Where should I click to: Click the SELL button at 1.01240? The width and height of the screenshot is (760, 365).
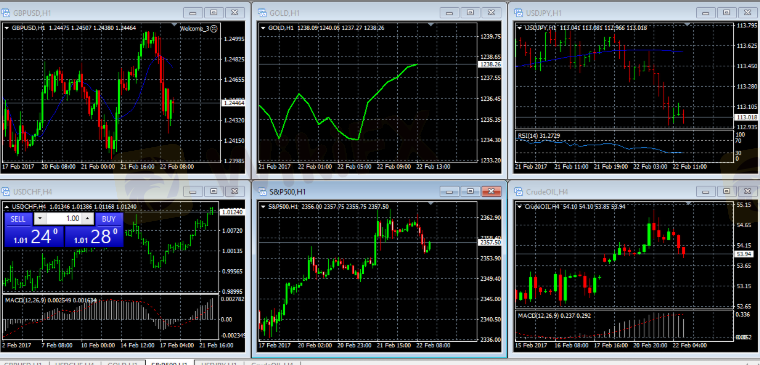pyautogui.click(x=34, y=230)
